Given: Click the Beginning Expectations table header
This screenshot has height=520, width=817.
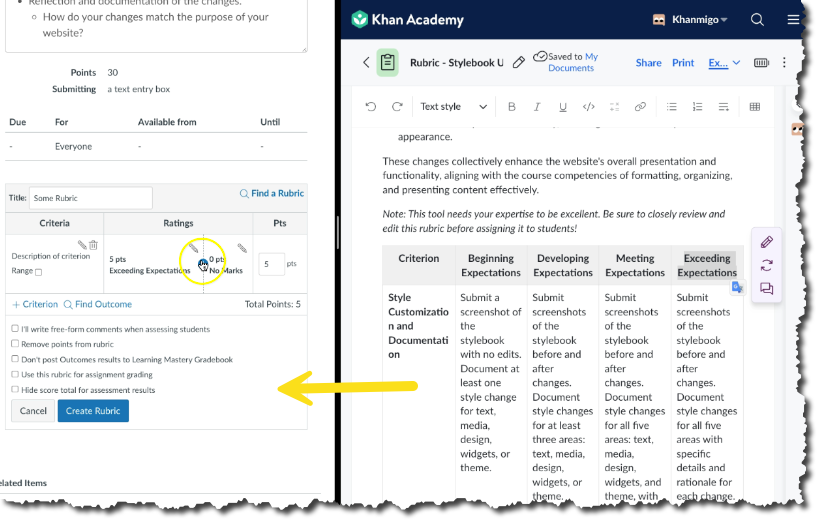Looking at the screenshot, I should 490,265.
